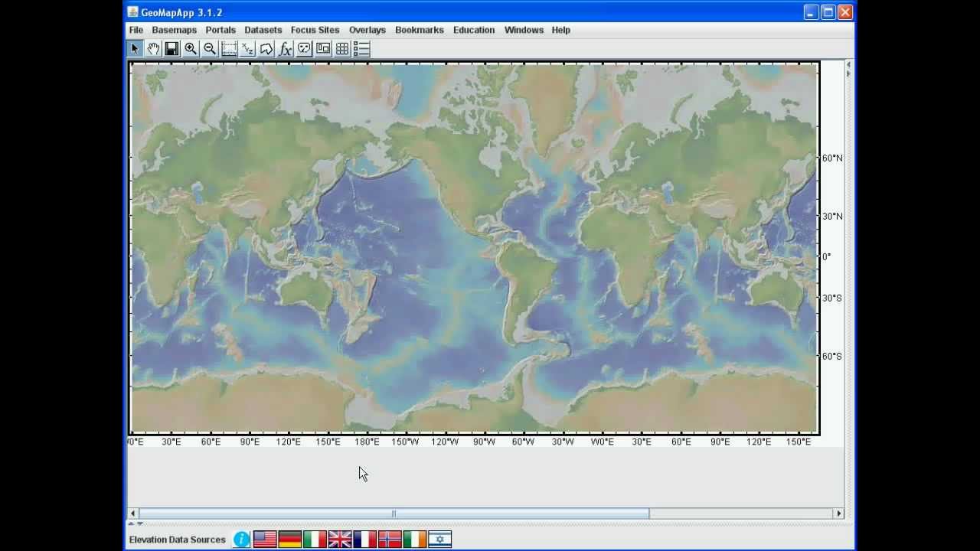Toggle the map inset overview icon

(323, 49)
